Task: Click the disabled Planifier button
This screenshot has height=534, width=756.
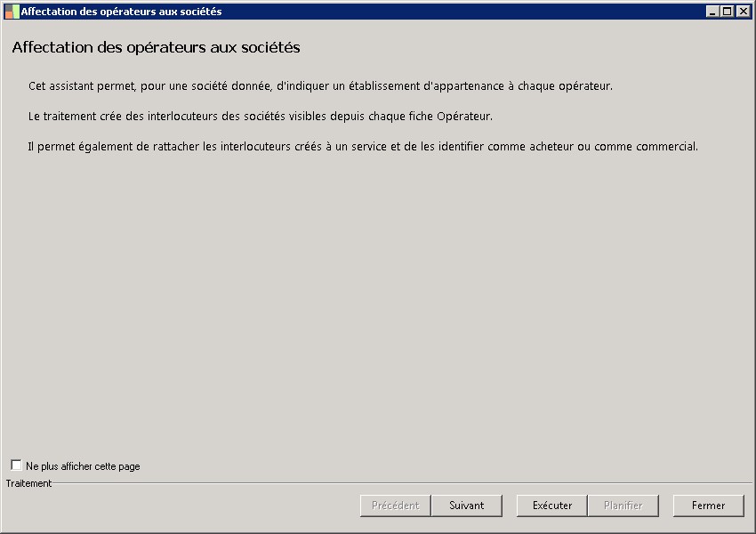Action: pos(623,506)
